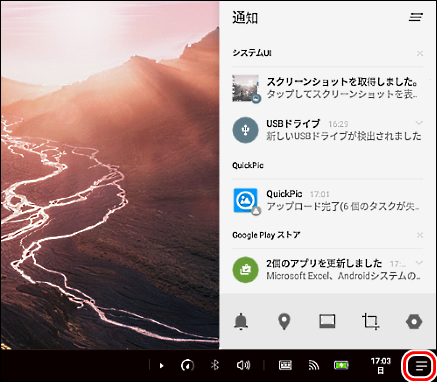Click the Wi-Fi signal icon in taskbar

(x=314, y=366)
